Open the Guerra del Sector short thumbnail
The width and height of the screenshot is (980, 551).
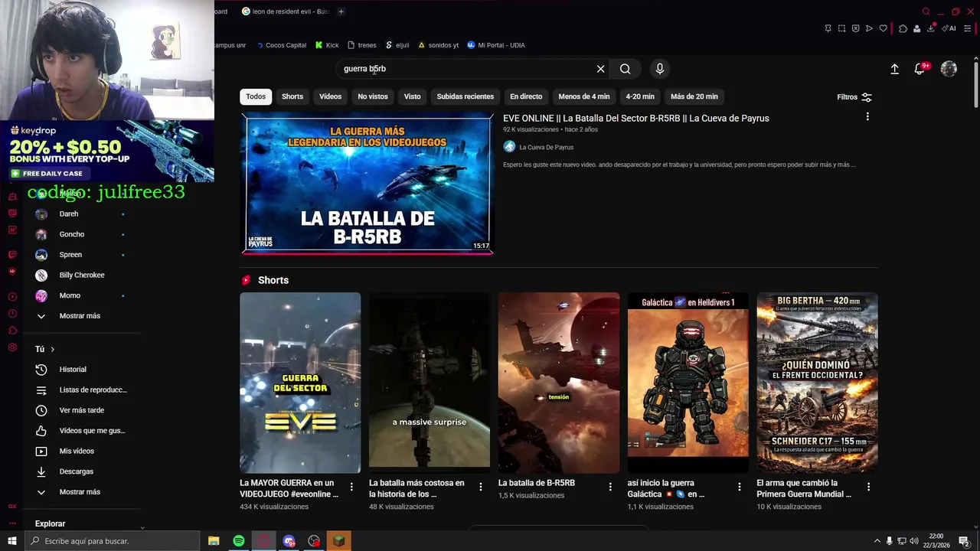pyautogui.click(x=300, y=383)
